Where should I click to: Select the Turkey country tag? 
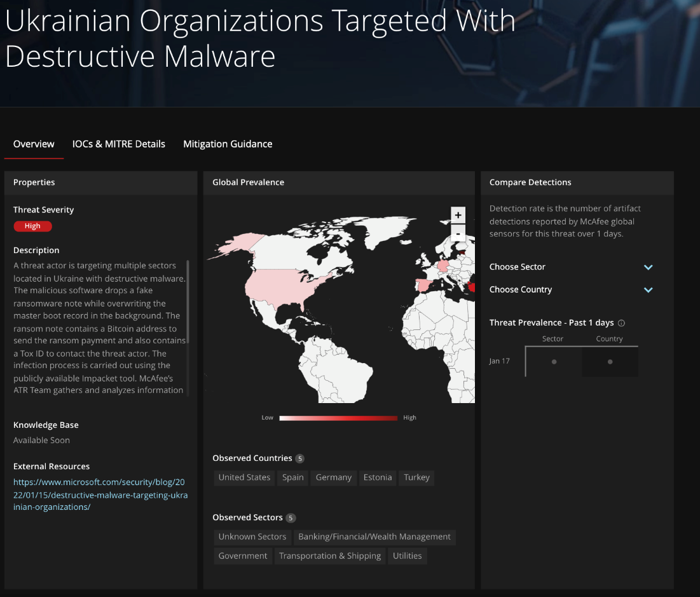[x=416, y=477]
